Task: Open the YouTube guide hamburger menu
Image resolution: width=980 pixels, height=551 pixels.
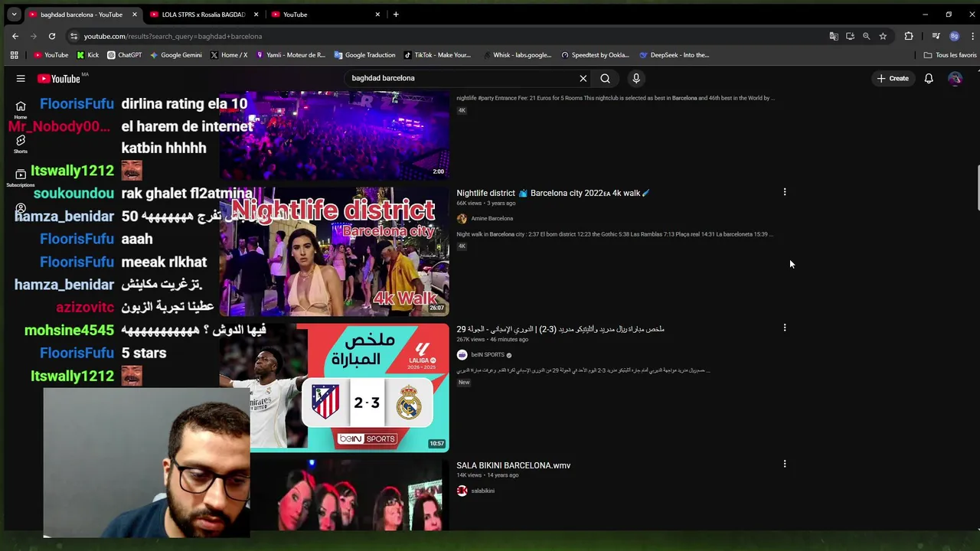Action: click(21, 78)
